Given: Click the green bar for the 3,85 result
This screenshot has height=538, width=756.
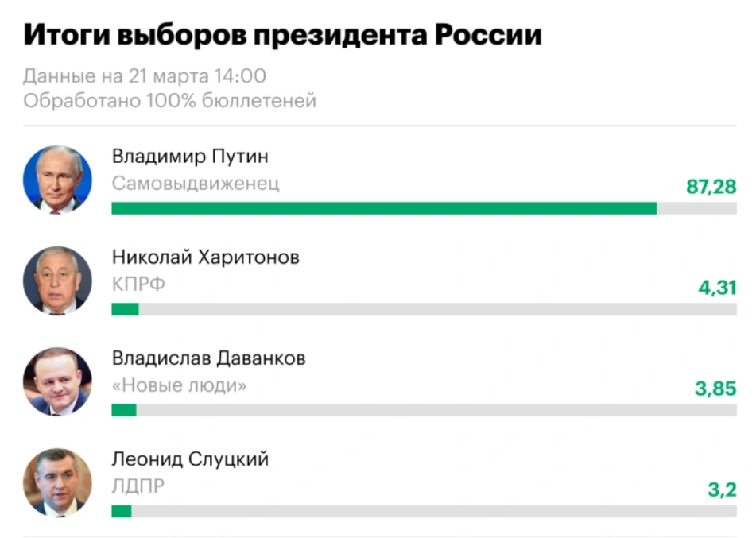Looking at the screenshot, I should pyautogui.click(x=123, y=410).
